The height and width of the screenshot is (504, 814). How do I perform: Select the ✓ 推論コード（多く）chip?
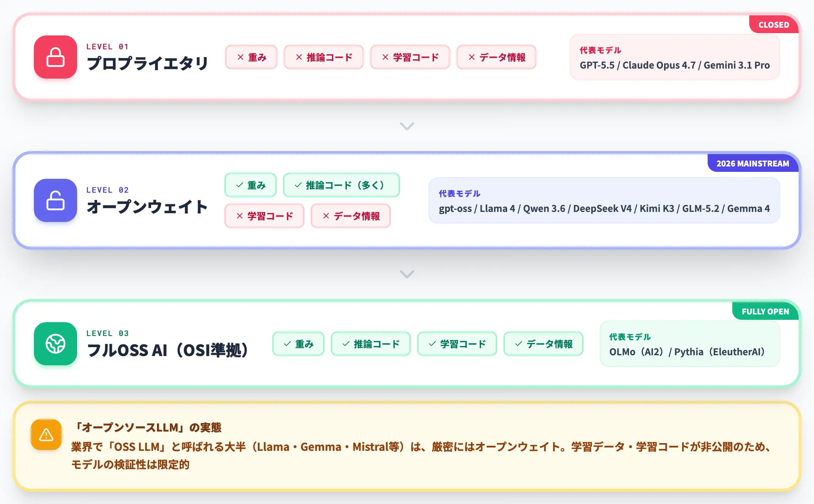(x=341, y=185)
